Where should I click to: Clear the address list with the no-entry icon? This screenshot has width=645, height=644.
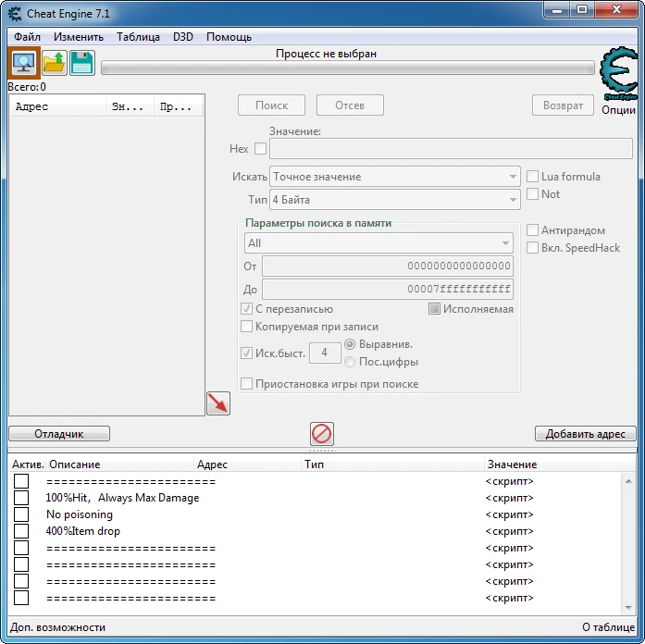coord(322,434)
